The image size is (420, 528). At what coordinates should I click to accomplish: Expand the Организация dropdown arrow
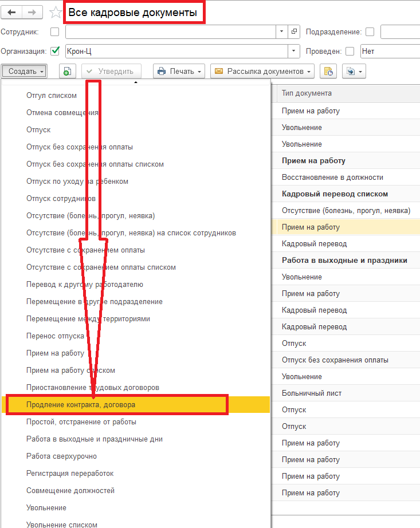tap(294, 51)
